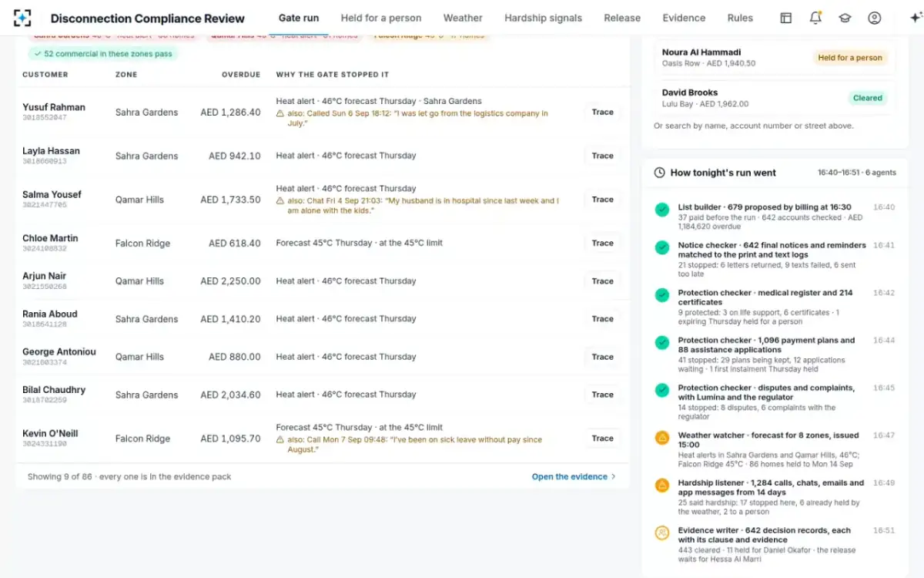Screen dimensions: 924x578
Task: Click the clock icon beside How tonight's run went
Action: tap(660, 173)
